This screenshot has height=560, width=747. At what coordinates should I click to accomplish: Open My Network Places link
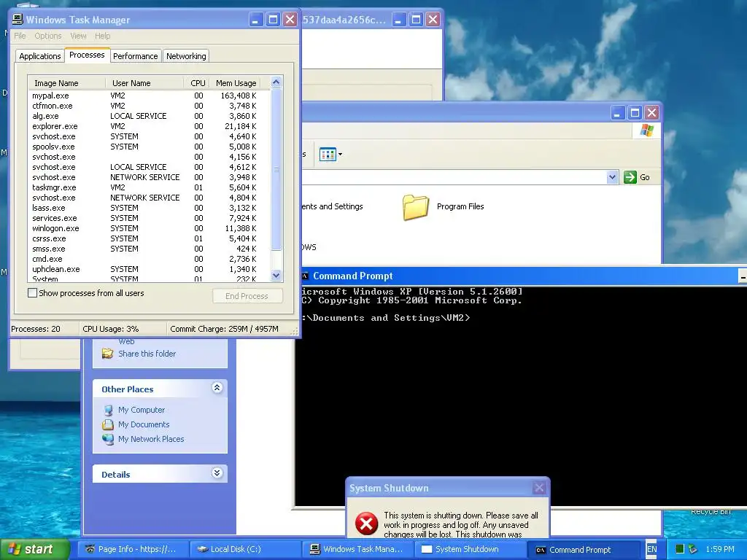[x=151, y=439]
